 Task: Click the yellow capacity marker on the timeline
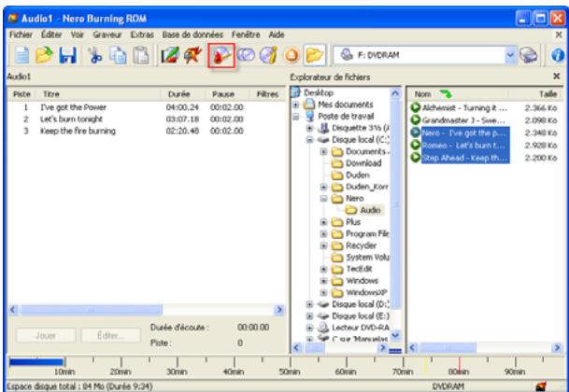point(425,366)
